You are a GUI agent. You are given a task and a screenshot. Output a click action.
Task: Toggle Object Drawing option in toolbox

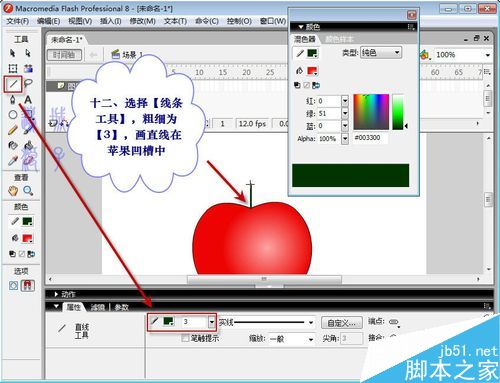pyautogui.click(x=13, y=285)
